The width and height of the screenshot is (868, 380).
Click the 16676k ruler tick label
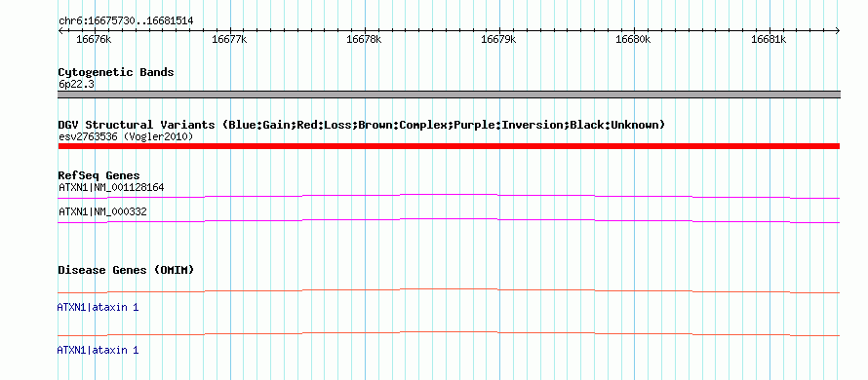click(94, 39)
